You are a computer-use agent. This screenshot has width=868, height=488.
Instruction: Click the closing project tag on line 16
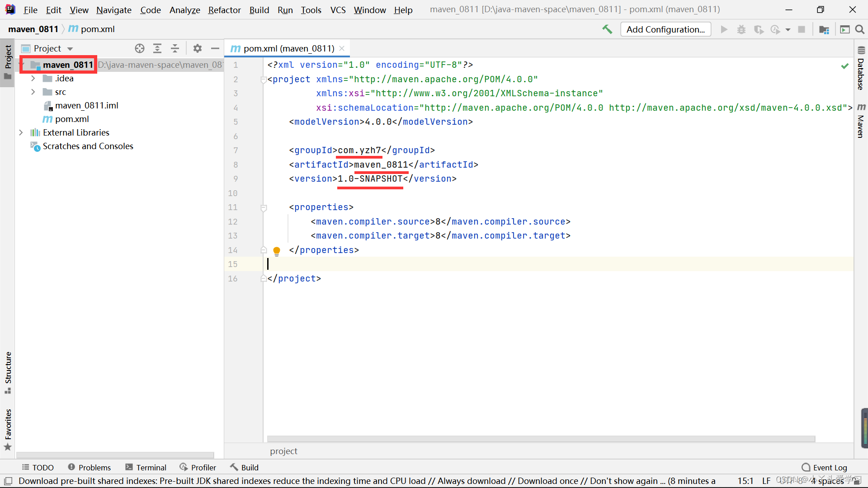(294, 279)
